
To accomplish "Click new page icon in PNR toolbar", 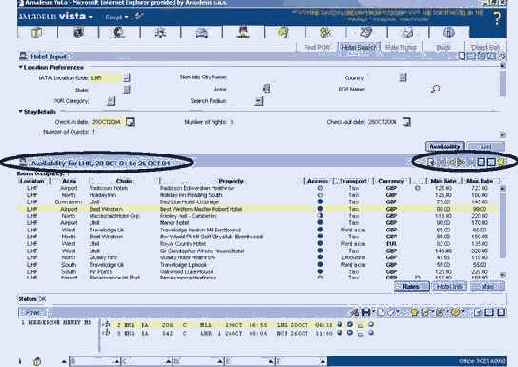I will (381, 312).
